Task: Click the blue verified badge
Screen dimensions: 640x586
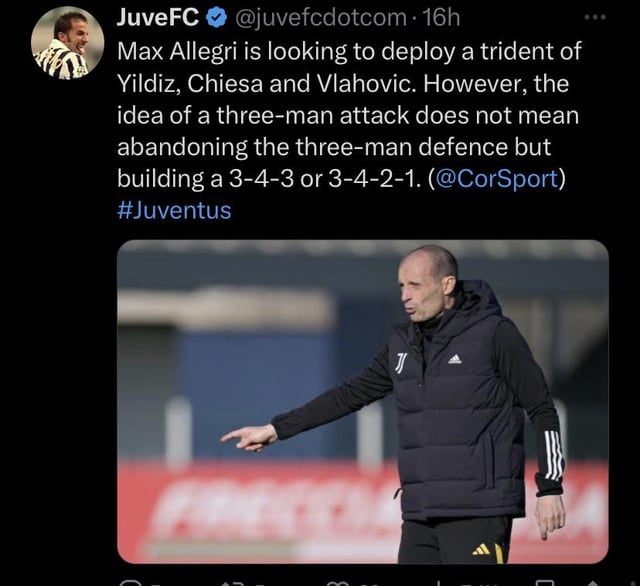Action: tap(216, 18)
